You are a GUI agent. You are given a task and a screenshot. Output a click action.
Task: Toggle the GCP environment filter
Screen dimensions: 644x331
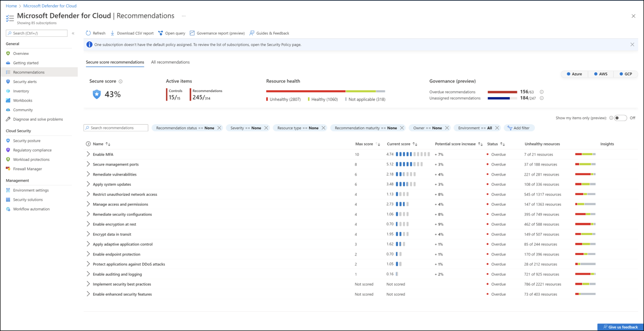click(625, 74)
